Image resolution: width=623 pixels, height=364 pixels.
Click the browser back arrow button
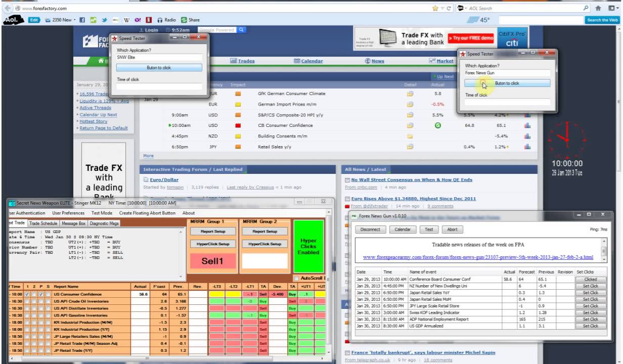pyautogui.click(x=8, y=8)
